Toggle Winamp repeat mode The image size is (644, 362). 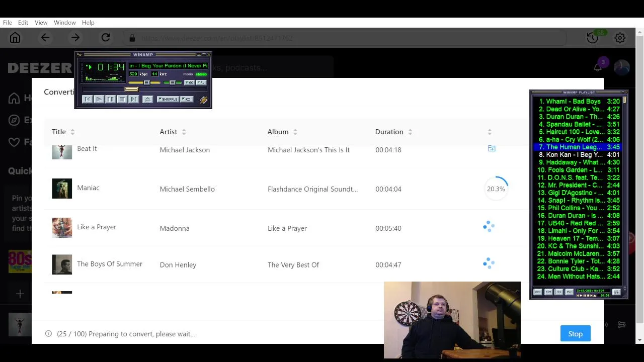pyautogui.click(x=187, y=99)
